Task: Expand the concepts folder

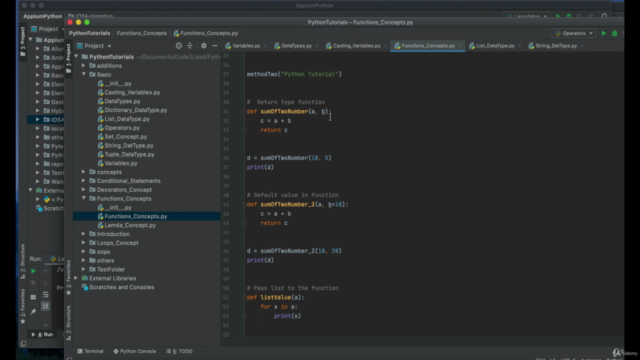Action: click(84, 172)
